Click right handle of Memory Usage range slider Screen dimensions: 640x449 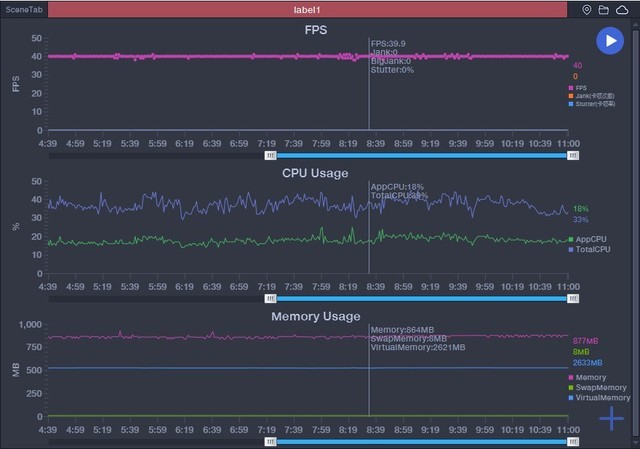(x=573, y=442)
